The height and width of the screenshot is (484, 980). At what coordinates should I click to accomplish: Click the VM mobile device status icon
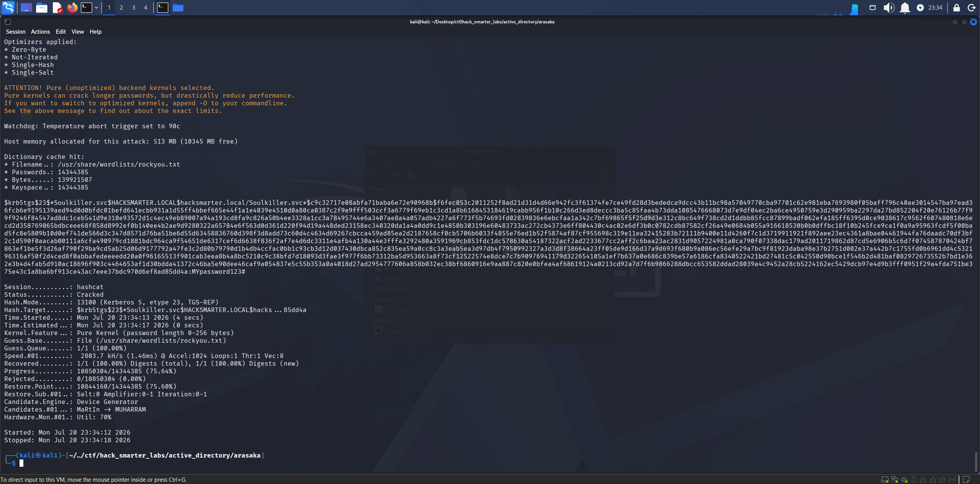click(914, 479)
